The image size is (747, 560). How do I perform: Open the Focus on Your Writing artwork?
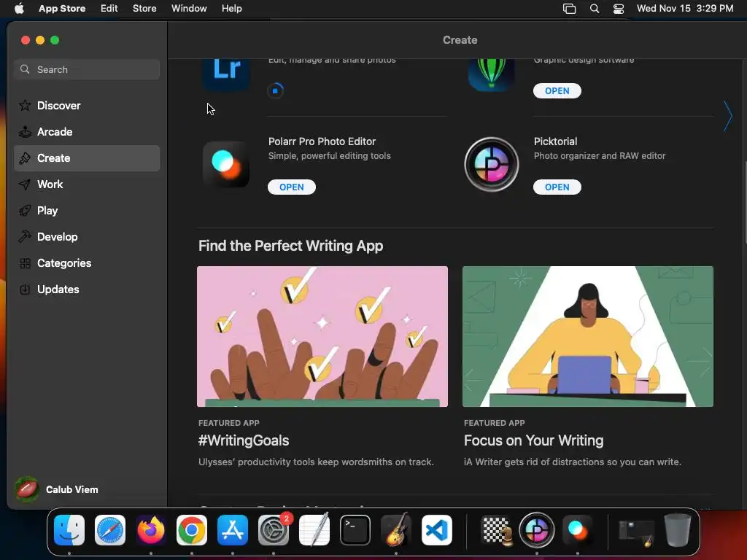[x=587, y=337]
